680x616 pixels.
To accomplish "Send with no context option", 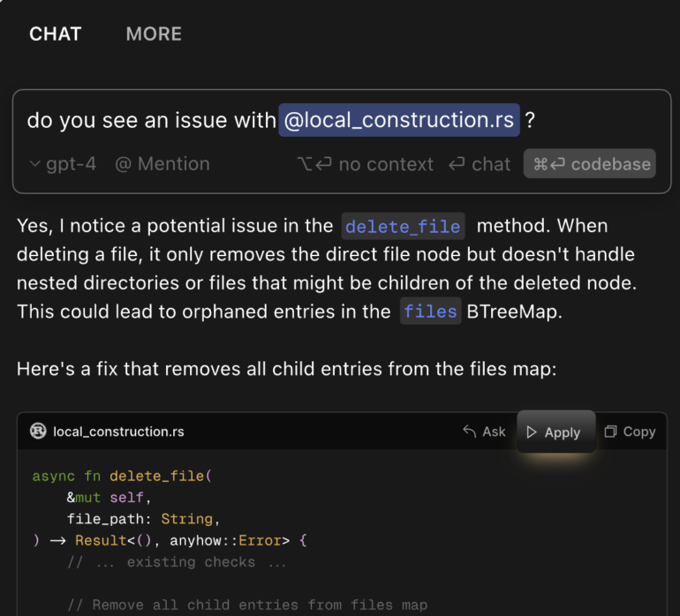I will click(365, 164).
